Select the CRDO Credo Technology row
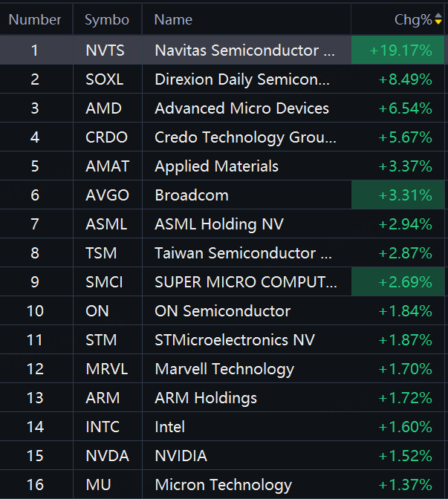This screenshot has height=499, width=448. point(222,137)
